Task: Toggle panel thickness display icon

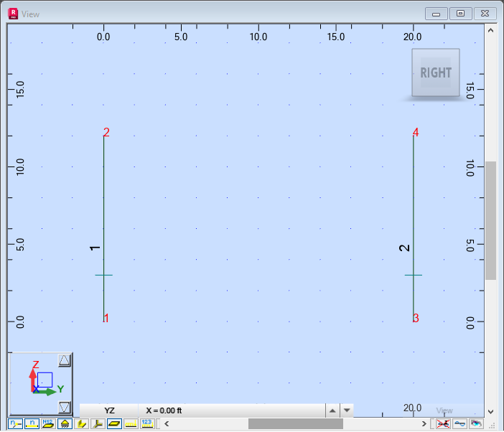Action: tap(114, 424)
